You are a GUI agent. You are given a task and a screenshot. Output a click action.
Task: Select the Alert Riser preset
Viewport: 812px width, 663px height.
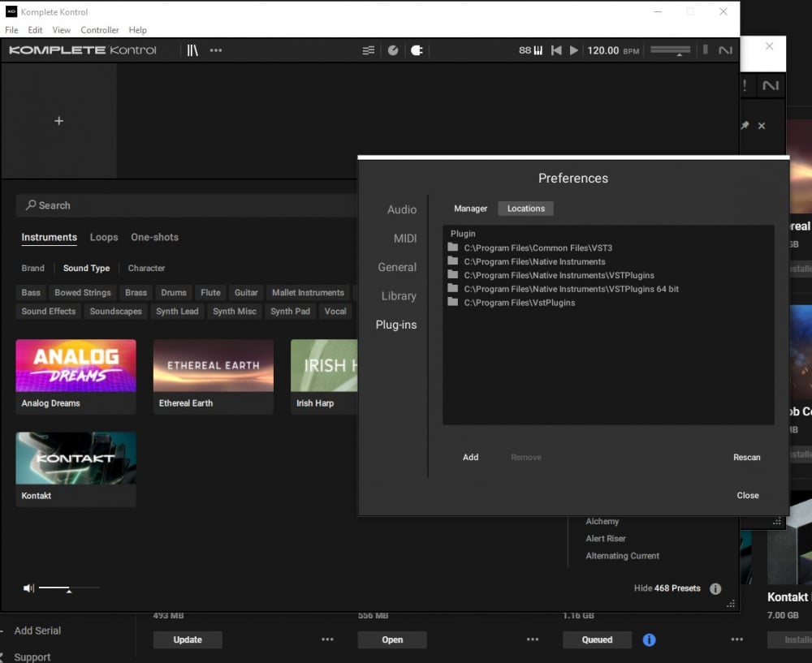(x=606, y=538)
